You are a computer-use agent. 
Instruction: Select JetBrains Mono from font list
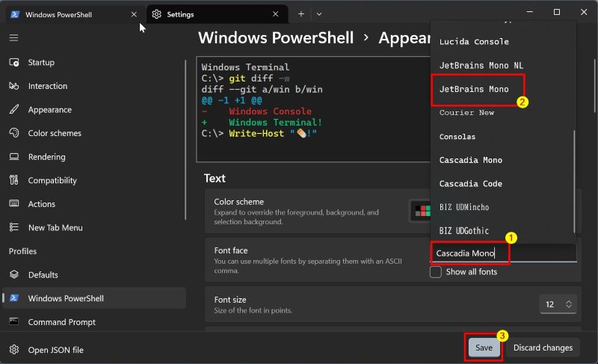point(474,90)
